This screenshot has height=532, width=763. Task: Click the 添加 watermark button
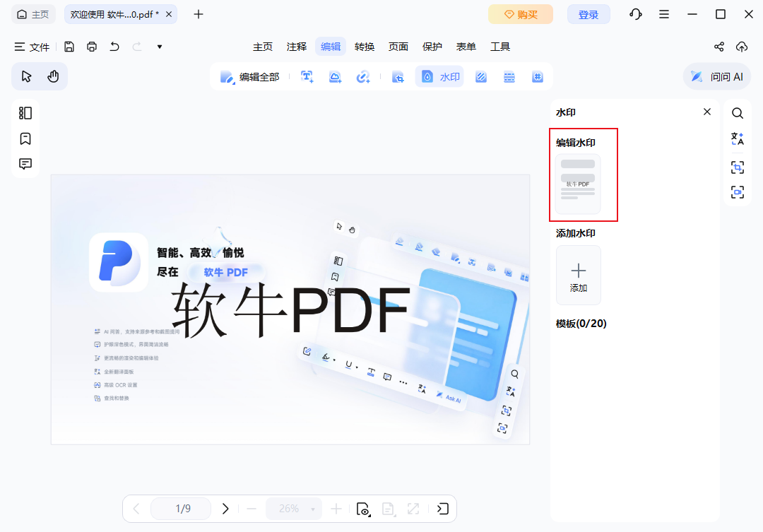point(578,275)
